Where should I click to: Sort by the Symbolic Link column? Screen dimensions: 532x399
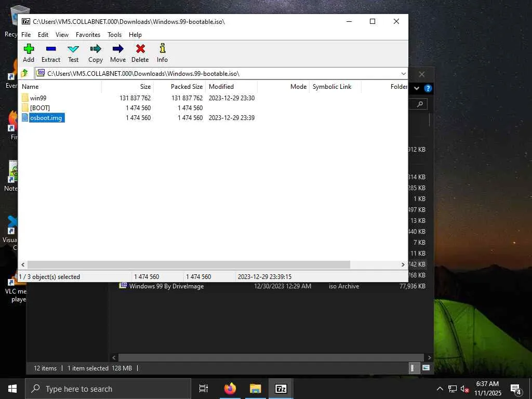point(335,87)
